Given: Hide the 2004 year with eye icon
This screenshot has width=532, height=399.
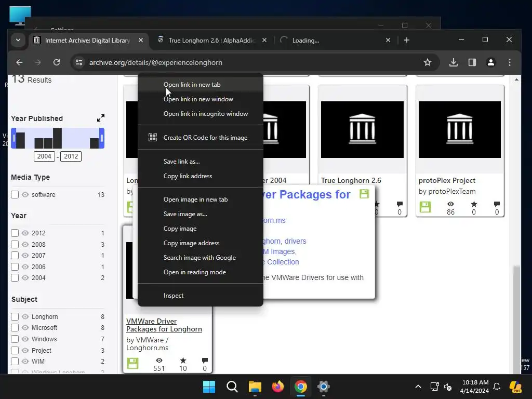Looking at the screenshot, I should pyautogui.click(x=25, y=277).
